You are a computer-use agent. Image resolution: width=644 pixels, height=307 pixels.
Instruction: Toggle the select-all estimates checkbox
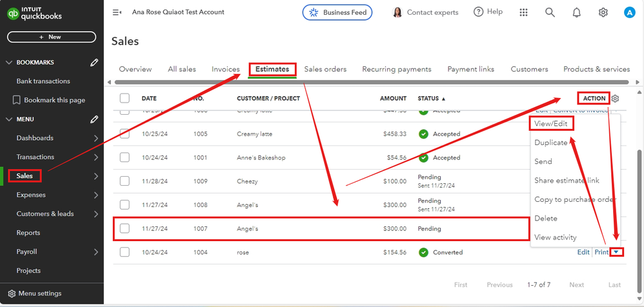click(x=125, y=99)
